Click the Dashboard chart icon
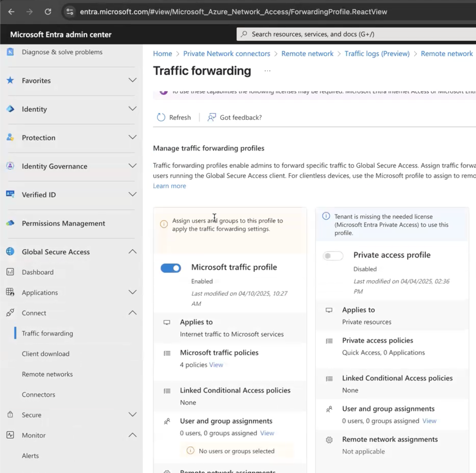Screen dimensions: 476x473 point(10,272)
